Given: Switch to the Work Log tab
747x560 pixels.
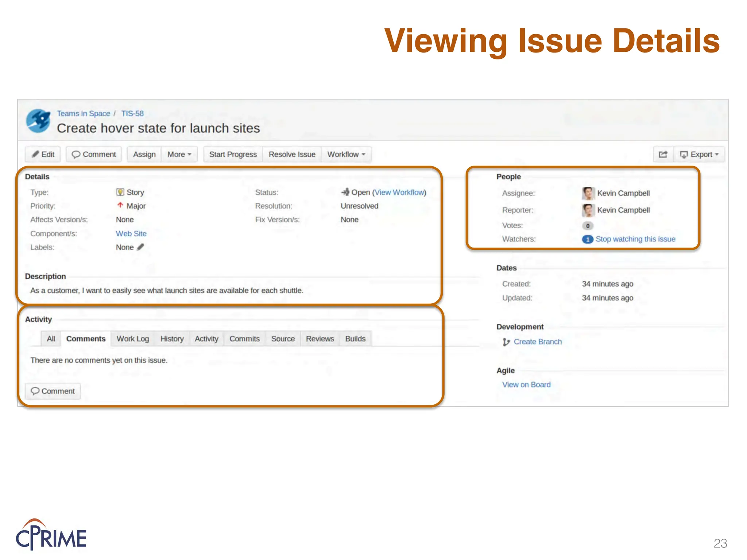Looking at the screenshot, I should click(133, 339).
